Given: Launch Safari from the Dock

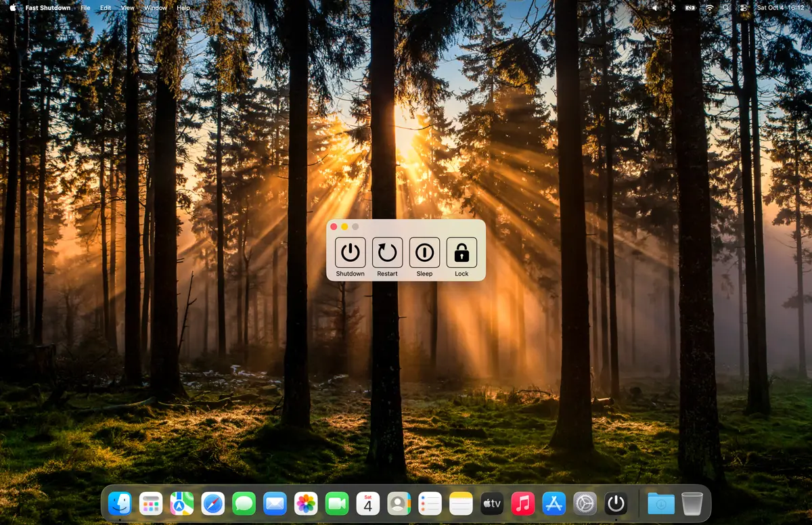Looking at the screenshot, I should (x=212, y=503).
